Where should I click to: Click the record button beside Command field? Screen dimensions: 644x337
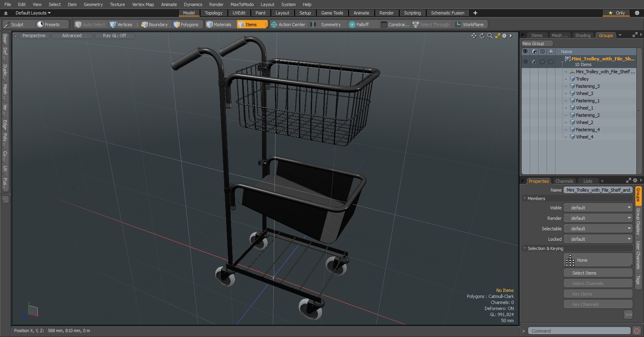(636, 331)
